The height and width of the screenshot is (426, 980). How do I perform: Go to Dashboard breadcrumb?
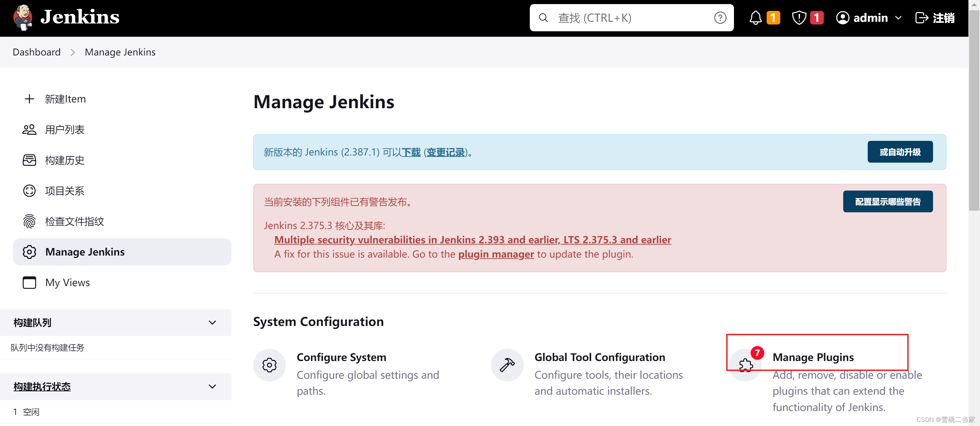[36, 52]
